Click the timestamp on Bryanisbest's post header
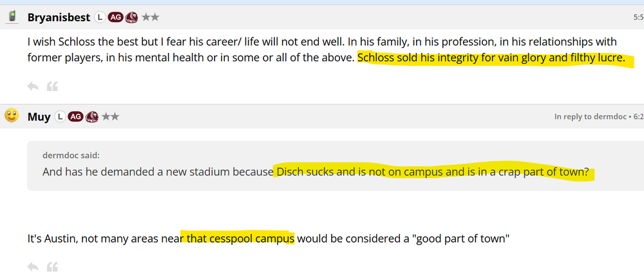The image size is (644, 278). [638, 17]
